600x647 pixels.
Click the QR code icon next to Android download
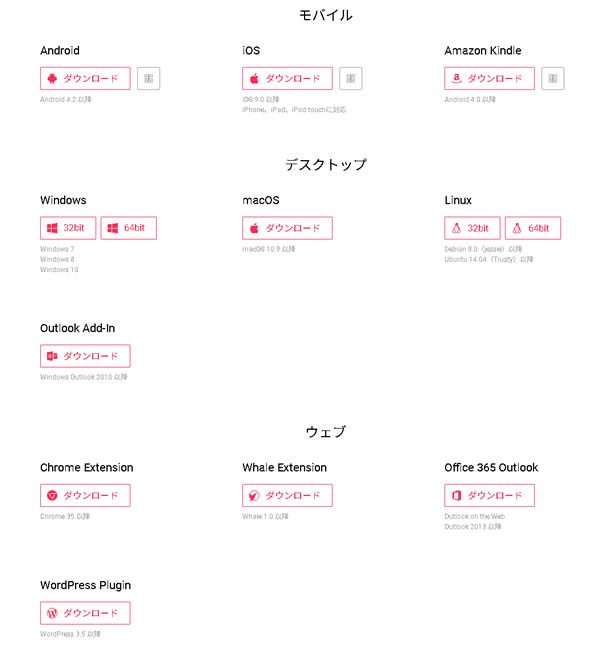(148, 78)
